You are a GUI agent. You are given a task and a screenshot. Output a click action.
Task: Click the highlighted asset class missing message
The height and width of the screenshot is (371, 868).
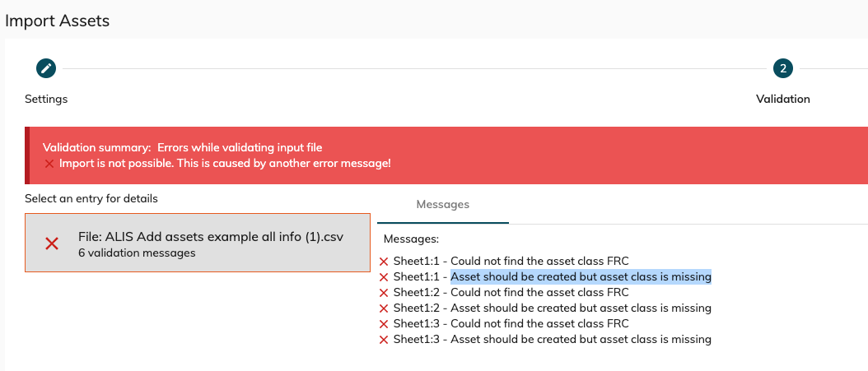581,277
